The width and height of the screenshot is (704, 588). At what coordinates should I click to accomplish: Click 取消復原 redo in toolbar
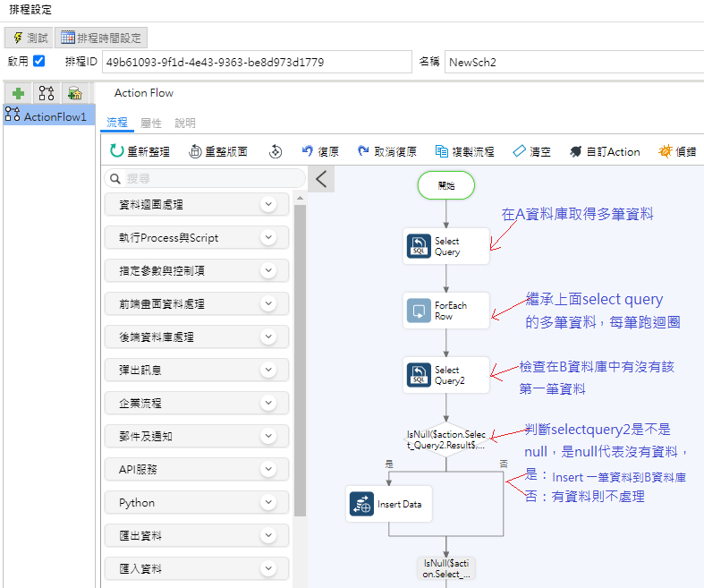(387, 151)
